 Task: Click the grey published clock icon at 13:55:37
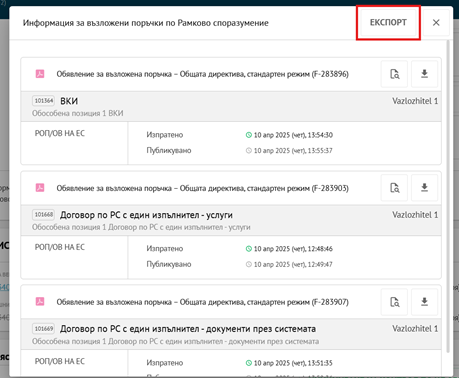tap(249, 151)
